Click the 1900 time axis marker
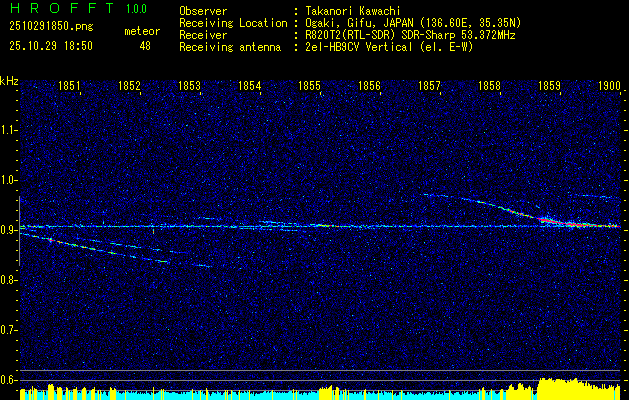This screenshot has height=400, width=629. tap(609, 86)
